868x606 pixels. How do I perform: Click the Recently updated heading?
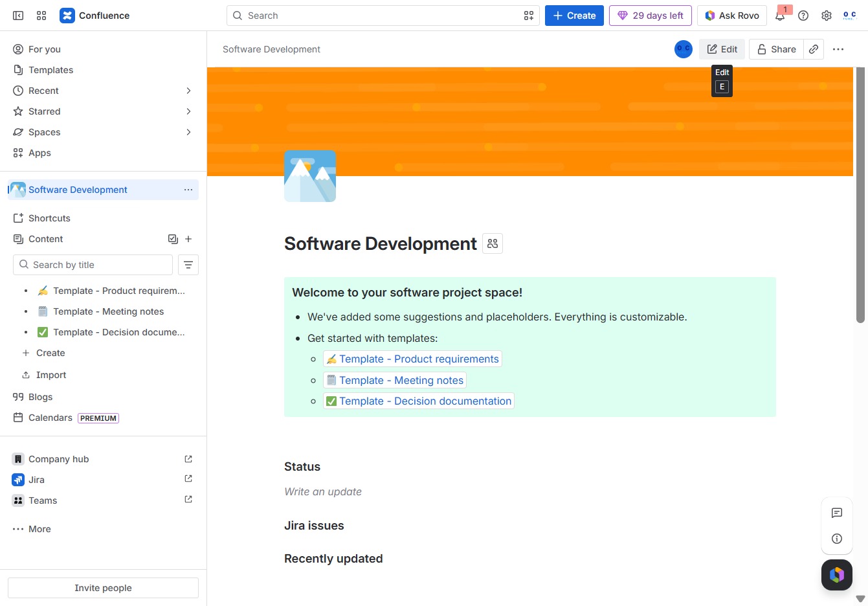pos(333,559)
